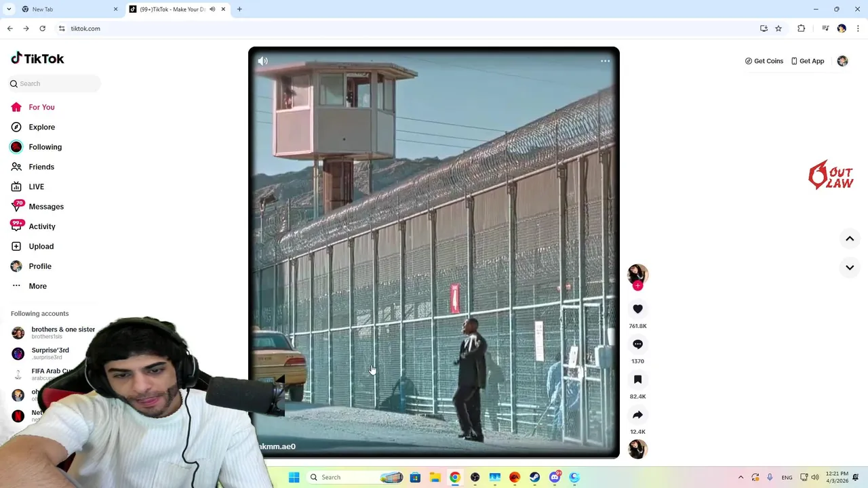The image size is (868, 488).
Task: Click the Windows taskbar Search box
Action: pyautogui.click(x=356, y=477)
